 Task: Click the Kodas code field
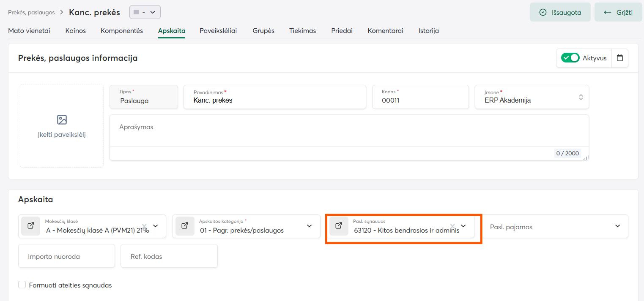point(421,97)
